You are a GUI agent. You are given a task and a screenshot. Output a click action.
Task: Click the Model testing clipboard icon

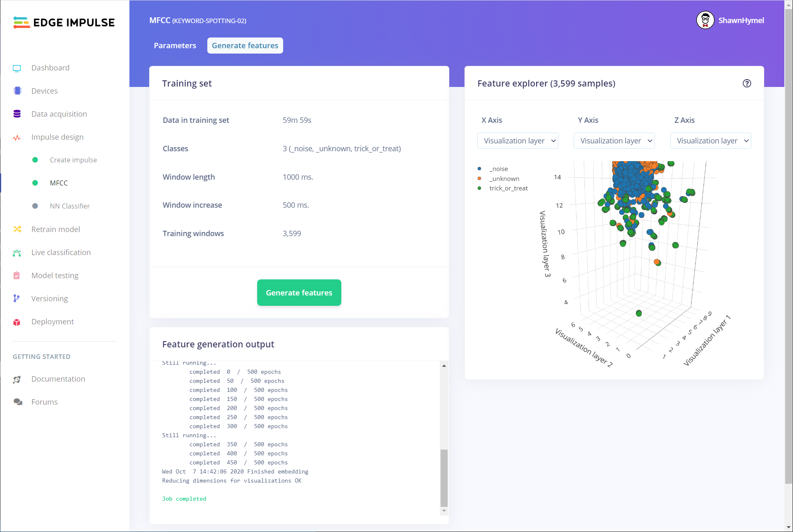click(x=17, y=276)
